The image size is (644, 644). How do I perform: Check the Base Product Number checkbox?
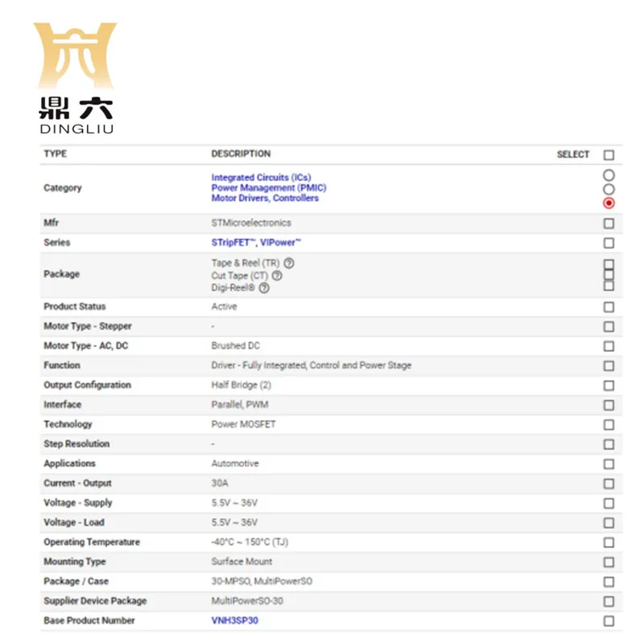pyautogui.click(x=609, y=621)
